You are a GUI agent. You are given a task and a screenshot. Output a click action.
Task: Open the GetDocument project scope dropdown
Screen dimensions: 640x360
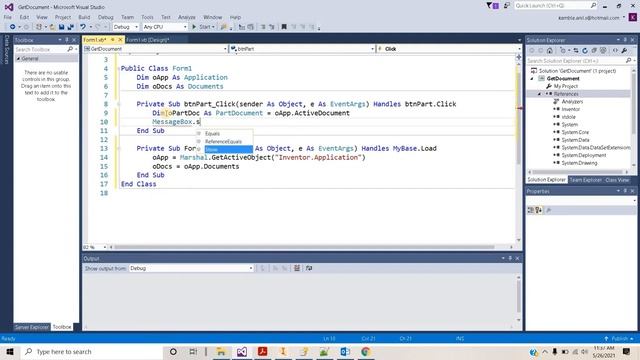point(156,49)
